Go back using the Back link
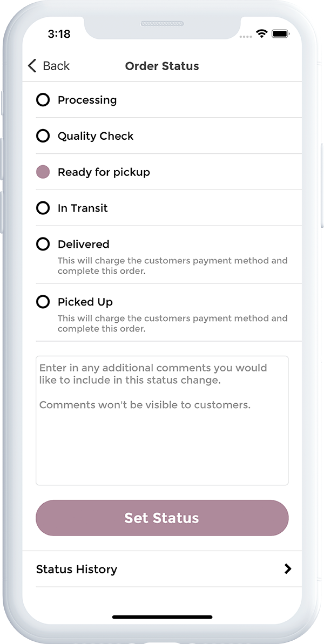Image resolution: width=324 pixels, height=644 pixels. tap(56, 66)
